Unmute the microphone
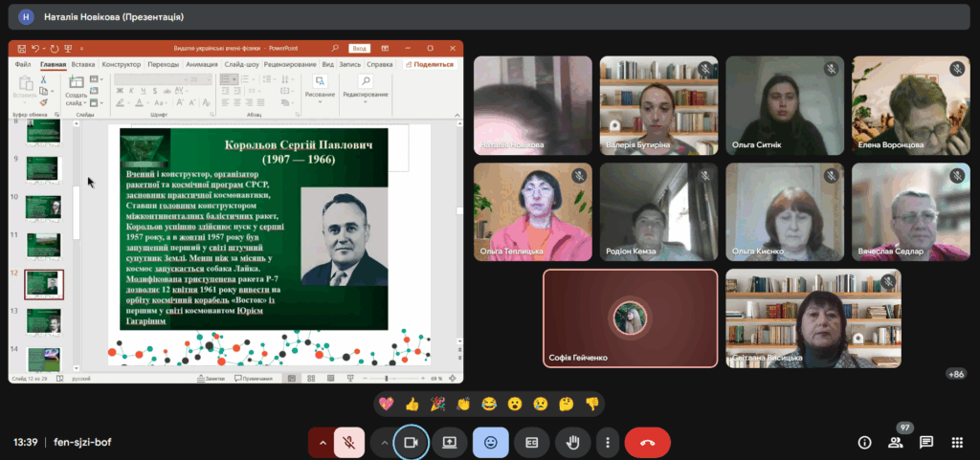The width and height of the screenshot is (980, 460). coord(349,443)
